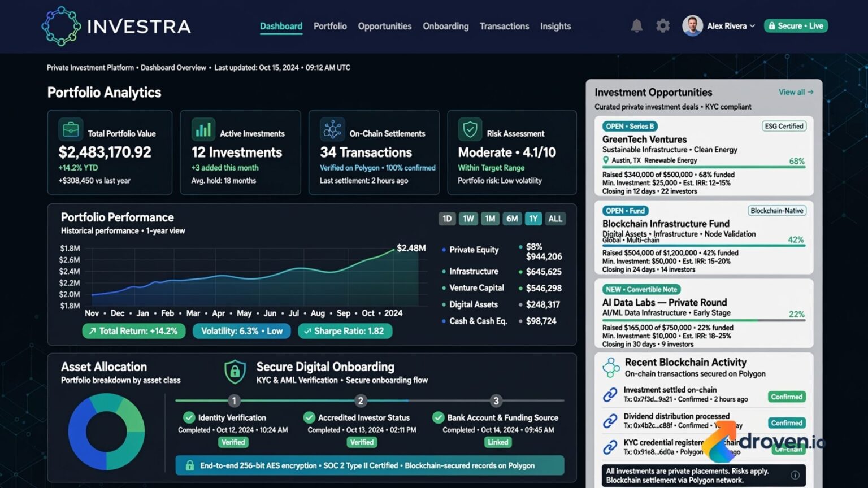Open the Opportunities tab
Screen dimensions: 868x488
(385, 26)
